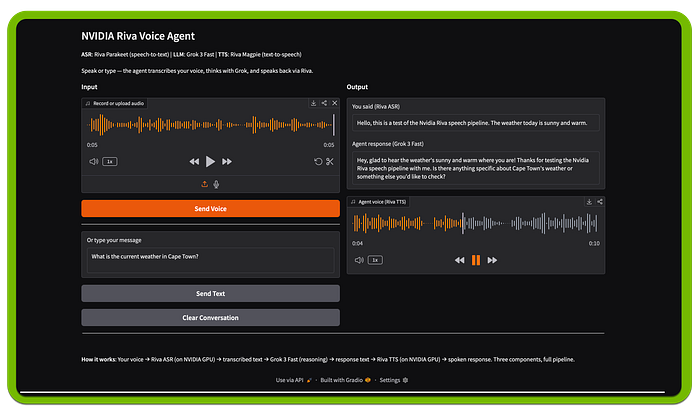Viewport: 700px width, 420px height.
Task: Click the Send Text button
Action: [x=210, y=293]
